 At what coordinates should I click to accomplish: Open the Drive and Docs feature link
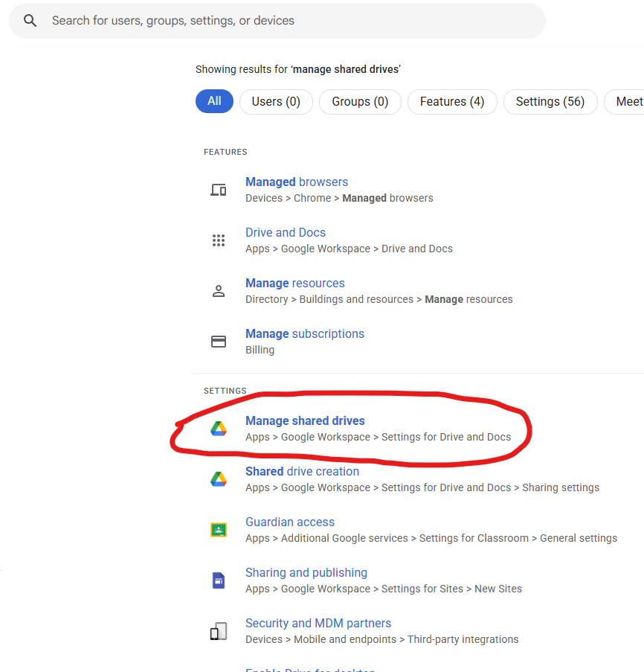tap(286, 232)
